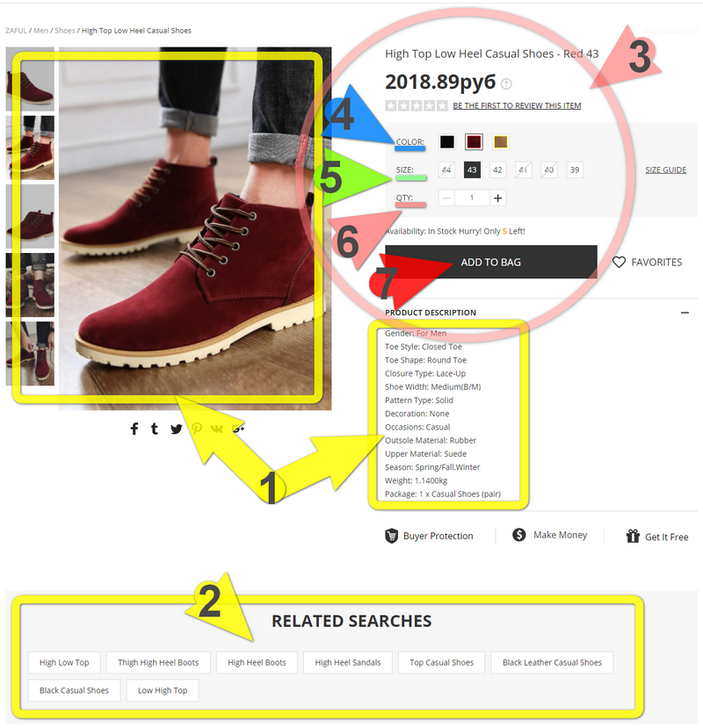This screenshot has width=703, height=728.
Task: Share product via Tumblr icon
Action: [155, 429]
